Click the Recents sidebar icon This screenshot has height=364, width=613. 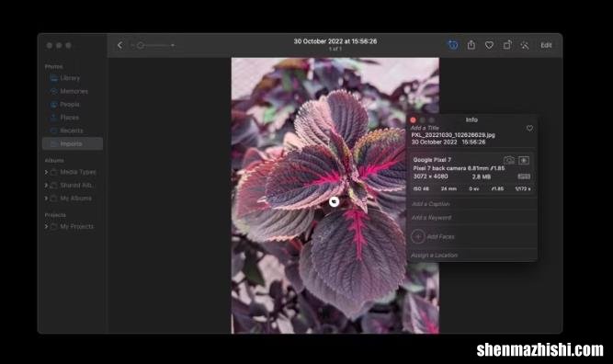pos(53,131)
